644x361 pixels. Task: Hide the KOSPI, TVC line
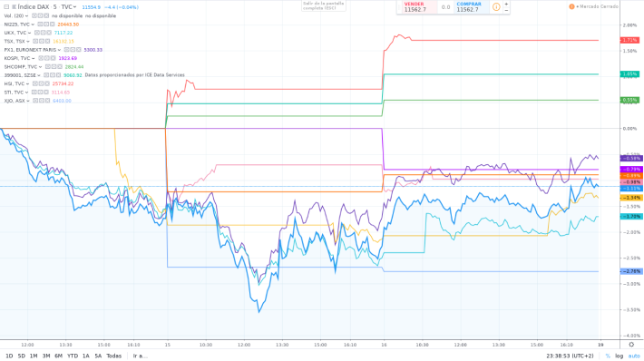pos(41,58)
